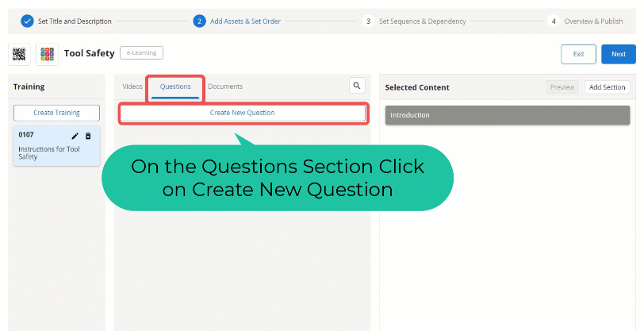
Task: Click the Next button
Action: [619, 54]
